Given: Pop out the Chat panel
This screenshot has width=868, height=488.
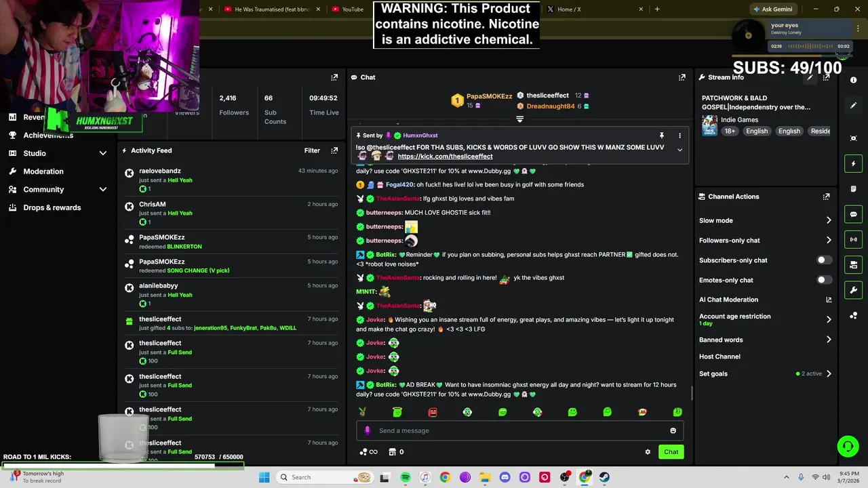Looking at the screenshot, I should click(682, 77).
